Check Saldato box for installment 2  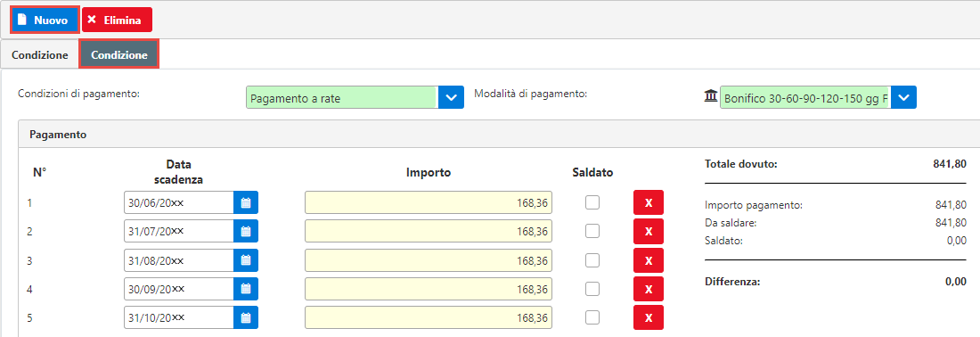click(592, 231)
